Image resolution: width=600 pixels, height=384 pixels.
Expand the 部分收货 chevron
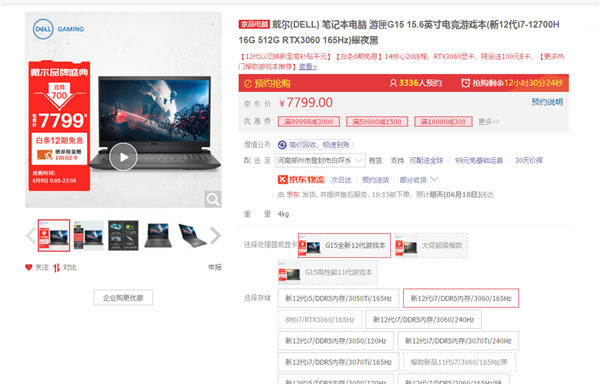(435, 179)
